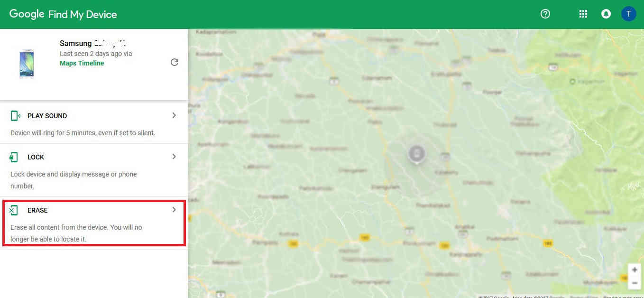Zoom out on the map

click(x=635, y=283)
